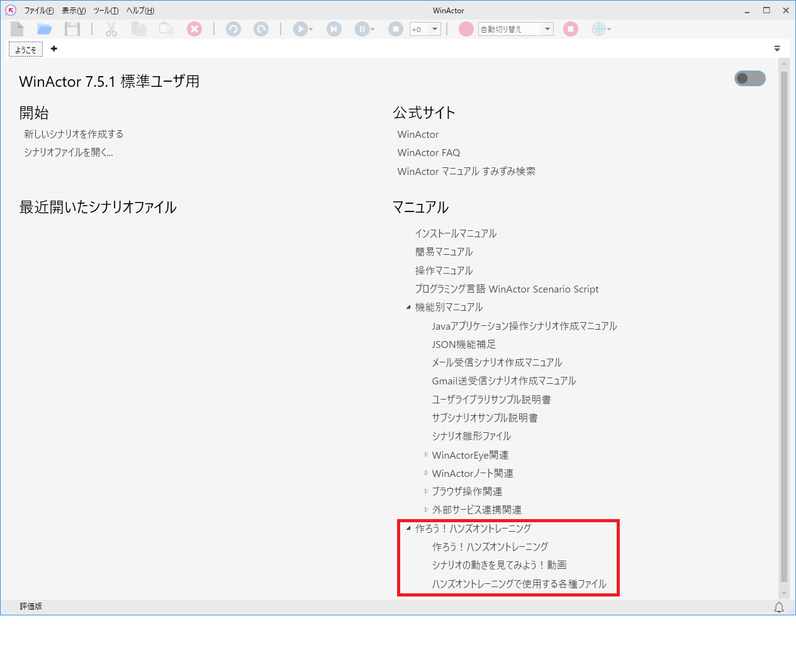Open the +0 speed dropdown
The height and width of the screenshot is (672, 796).
pos(435,29)
